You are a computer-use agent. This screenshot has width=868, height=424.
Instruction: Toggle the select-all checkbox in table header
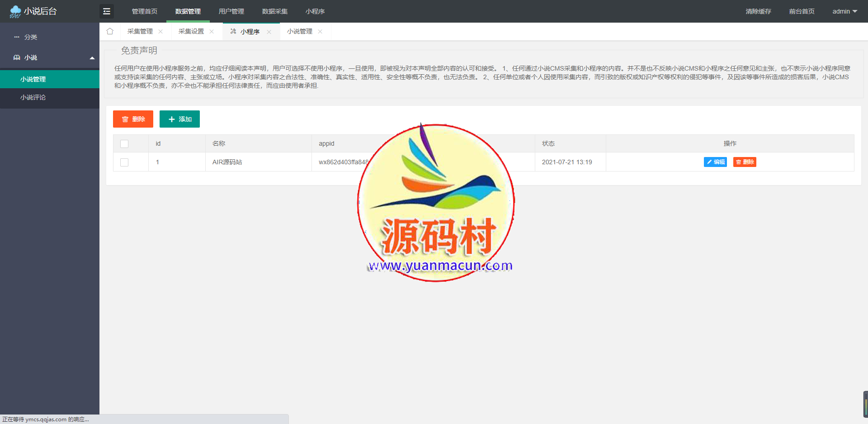click(x=124, y=144)
